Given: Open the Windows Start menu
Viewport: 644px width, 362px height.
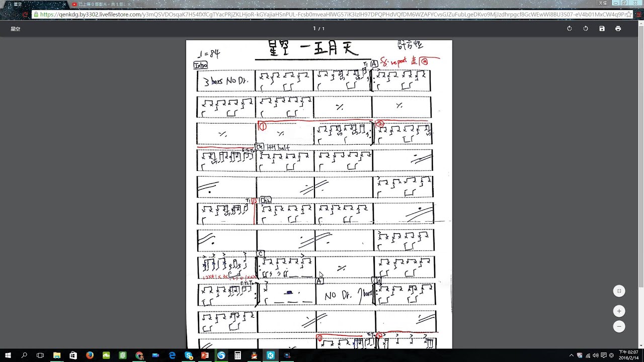Looking at the screenshot, I should [x=8, y=355].
